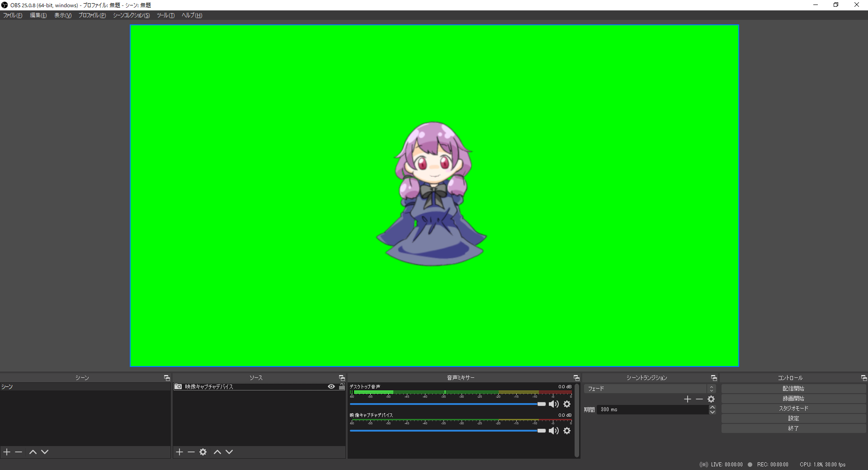This screenshot has width=868, height=470.
Task: Adjust デスクトップ音声 volume slider
Action: pos(448,404)
